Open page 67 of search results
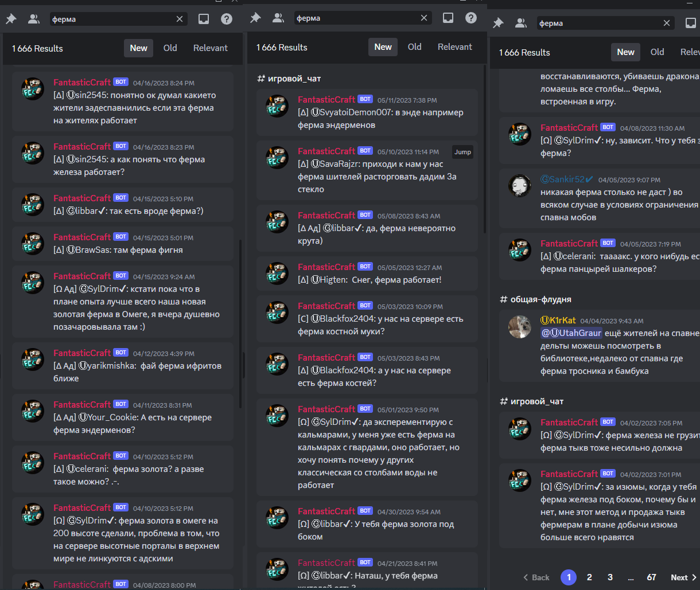The height and width of the screenshot is (590, 700). (x=651, y=577)
